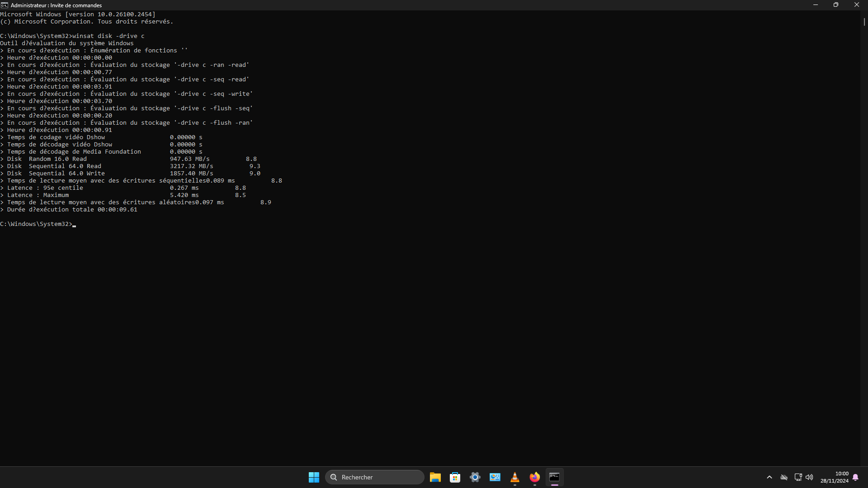
Task: Restore down the command prompt window
Action: coord(836,5)
